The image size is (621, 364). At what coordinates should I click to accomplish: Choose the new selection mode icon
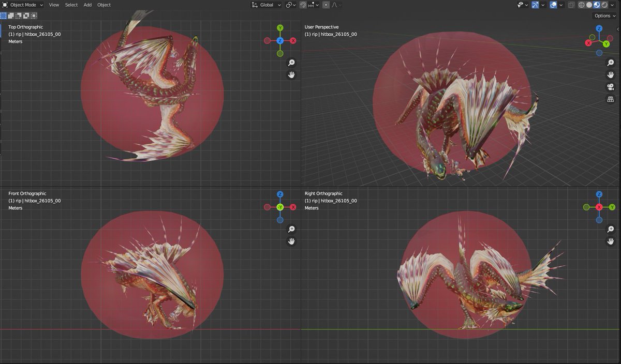tap(4, 16)
